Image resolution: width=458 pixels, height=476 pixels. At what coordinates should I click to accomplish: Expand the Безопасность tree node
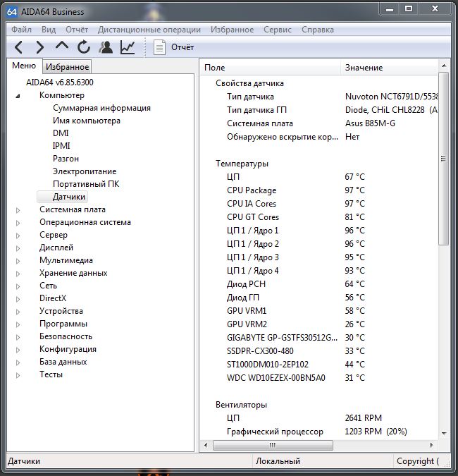click(18, 337)
